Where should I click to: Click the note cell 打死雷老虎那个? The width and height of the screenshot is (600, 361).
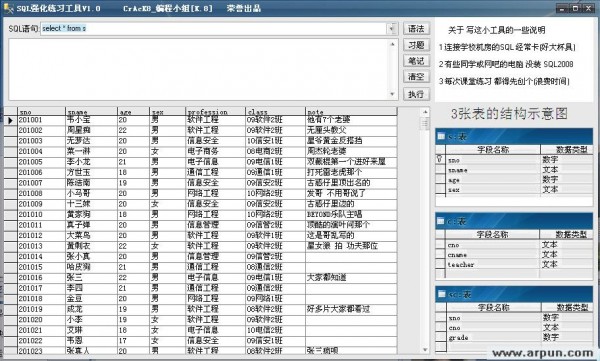point(351,172)
